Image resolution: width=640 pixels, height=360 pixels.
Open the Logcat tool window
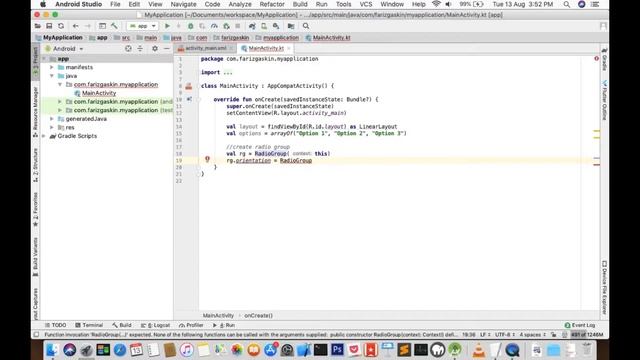pyautogui.click(x=156, y=325)
